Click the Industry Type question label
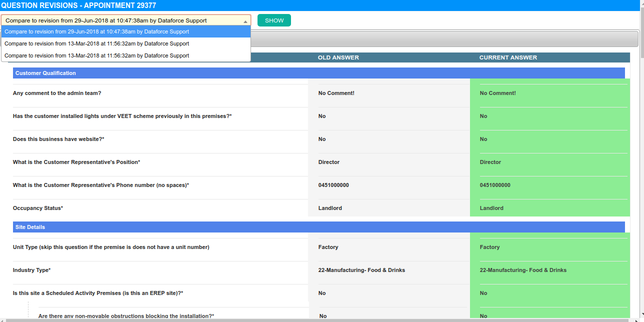The width and height of the screenshot is (644, 322). tap(31, 270)
